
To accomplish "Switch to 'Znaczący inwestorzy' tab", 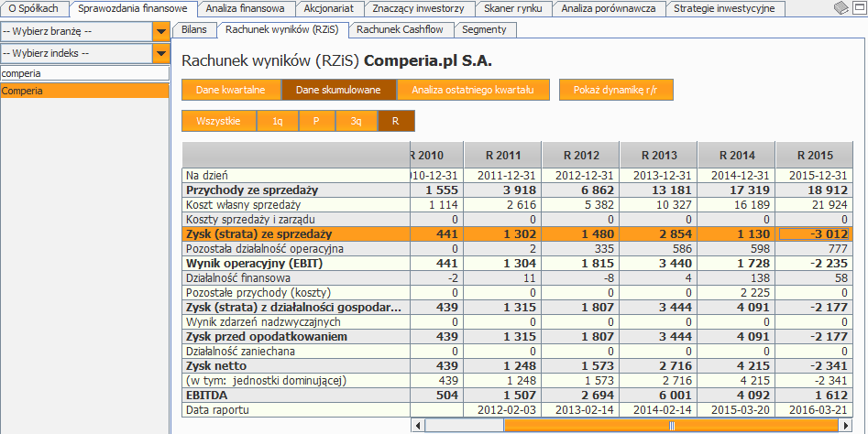I will (x=418, y=8).
